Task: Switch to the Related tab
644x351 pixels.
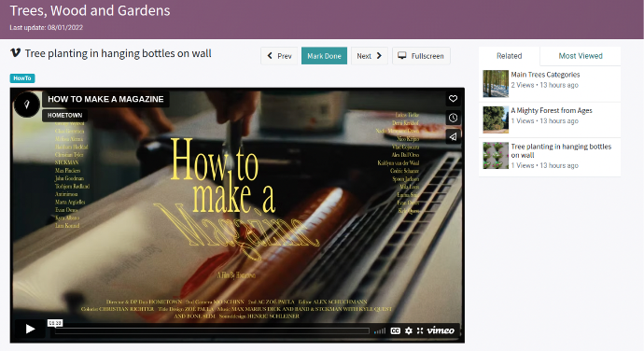Action: tap(509, 56)
